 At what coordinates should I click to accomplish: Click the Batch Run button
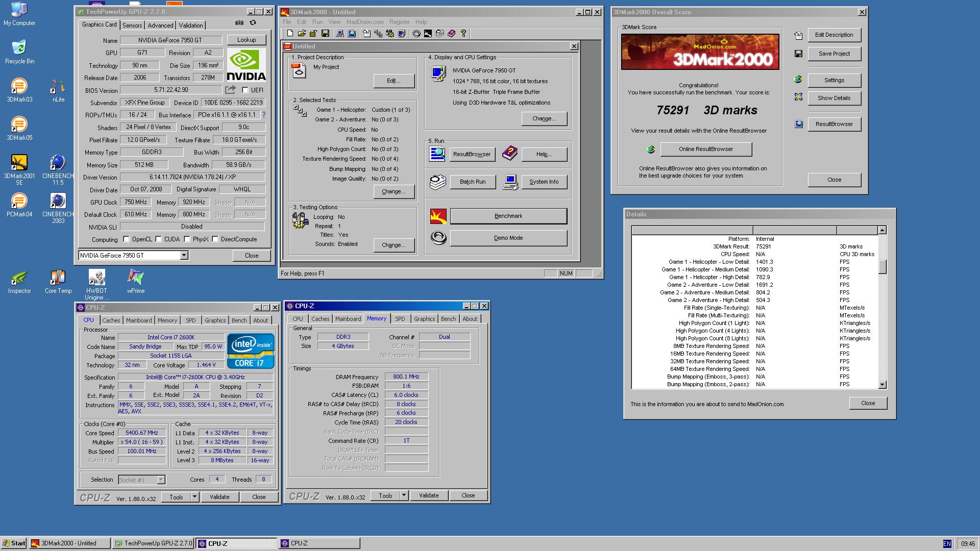pos(473,182)
